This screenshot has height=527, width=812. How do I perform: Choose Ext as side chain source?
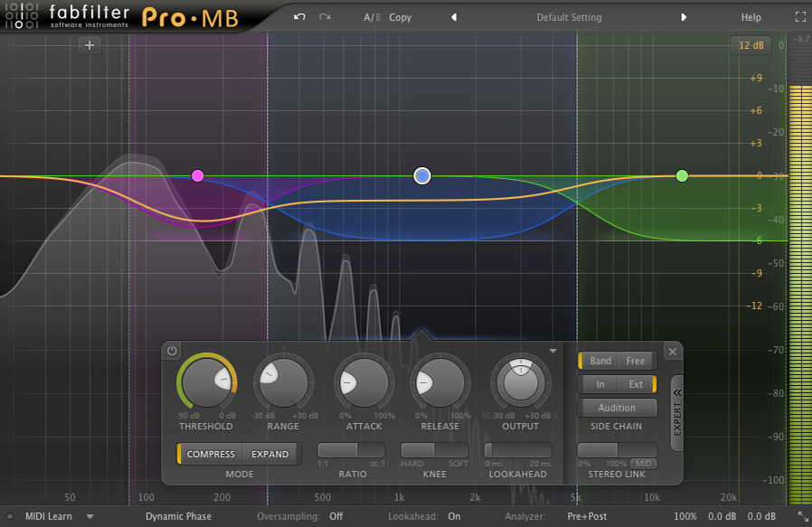tap(637, 384)
